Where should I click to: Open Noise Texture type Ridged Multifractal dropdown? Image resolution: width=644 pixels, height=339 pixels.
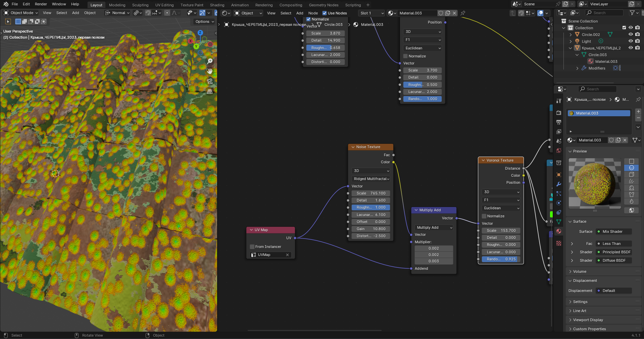[371, 179]
